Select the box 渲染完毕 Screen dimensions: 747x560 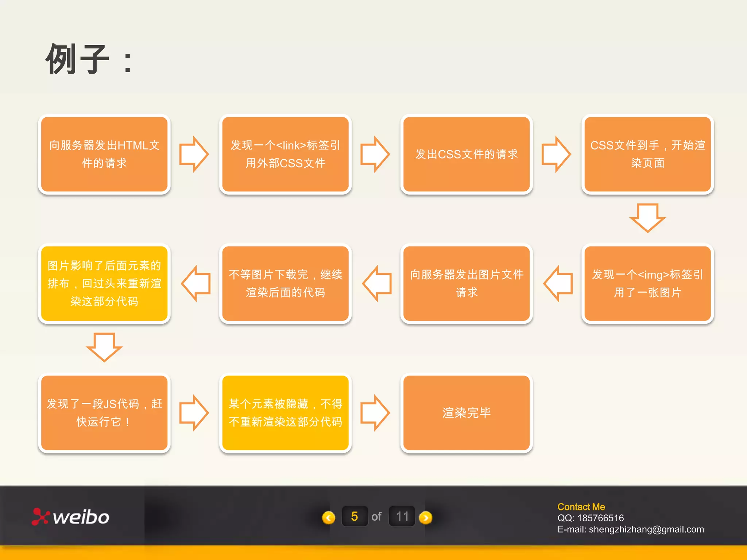(467, 413)
